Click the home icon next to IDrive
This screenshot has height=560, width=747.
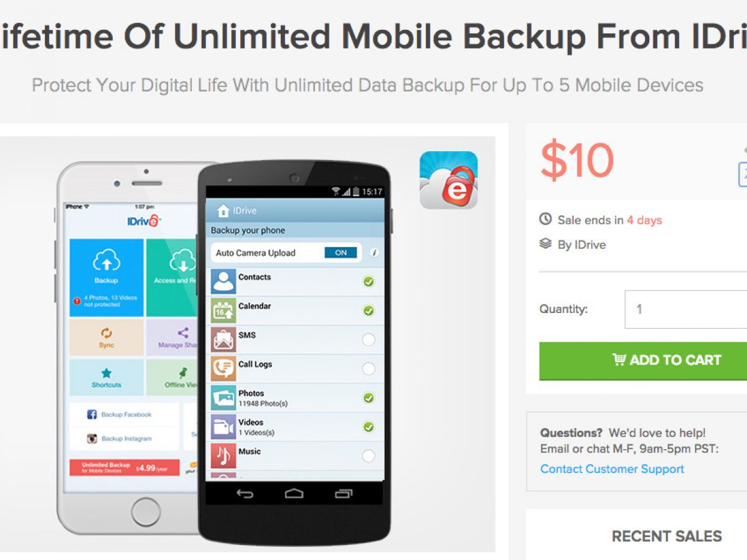pos(223,211)
